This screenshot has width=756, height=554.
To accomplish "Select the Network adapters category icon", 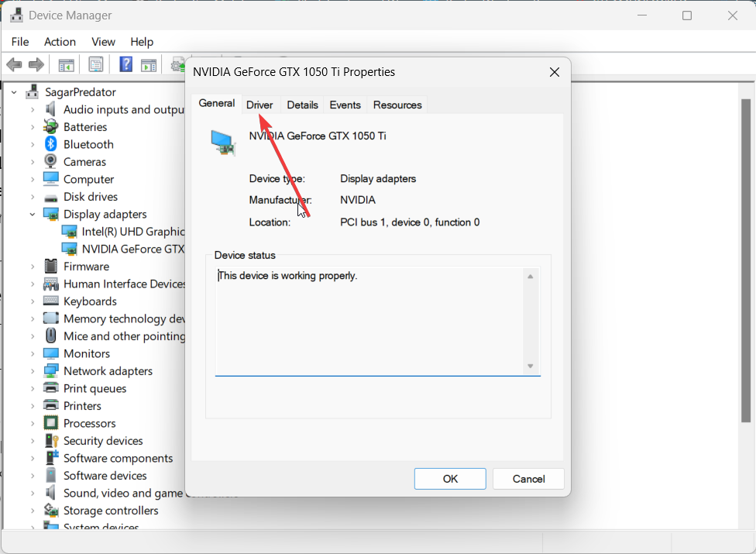I will click(x=50, y=371).
